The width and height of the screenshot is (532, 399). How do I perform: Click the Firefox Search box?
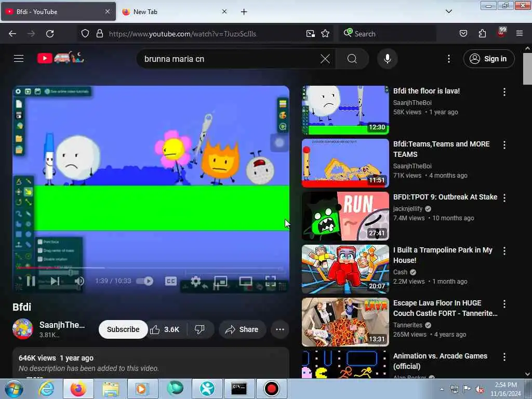pos(388,34)
